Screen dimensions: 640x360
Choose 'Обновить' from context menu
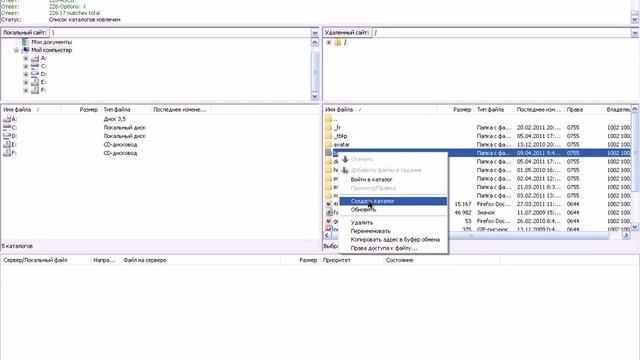393,210
